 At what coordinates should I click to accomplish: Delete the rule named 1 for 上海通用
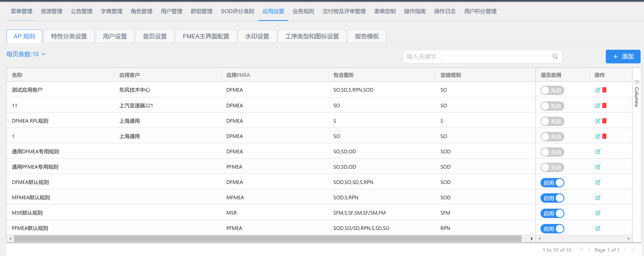pos(604,136)
